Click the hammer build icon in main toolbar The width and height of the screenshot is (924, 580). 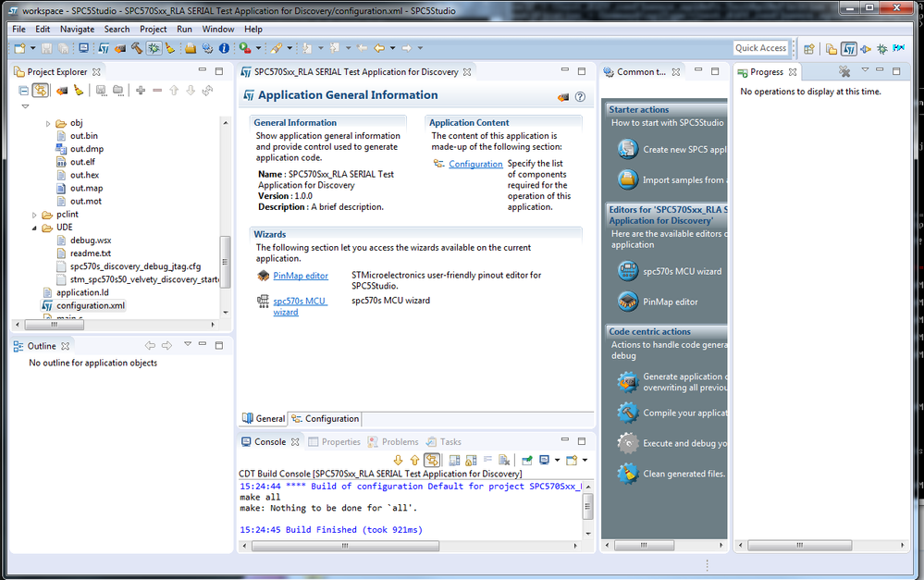(x=137, y=48)
